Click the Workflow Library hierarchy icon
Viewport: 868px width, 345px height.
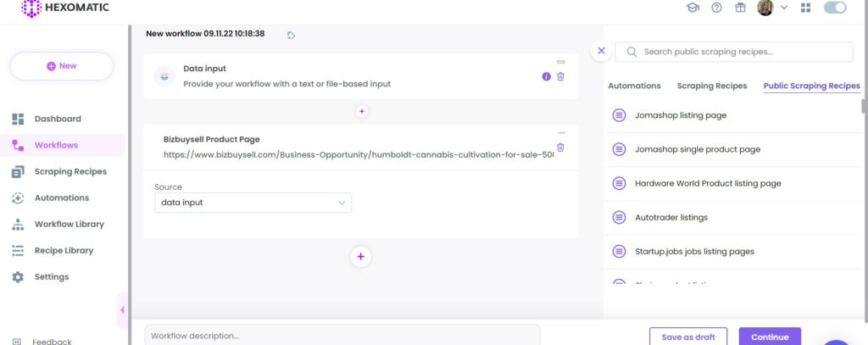18,225
